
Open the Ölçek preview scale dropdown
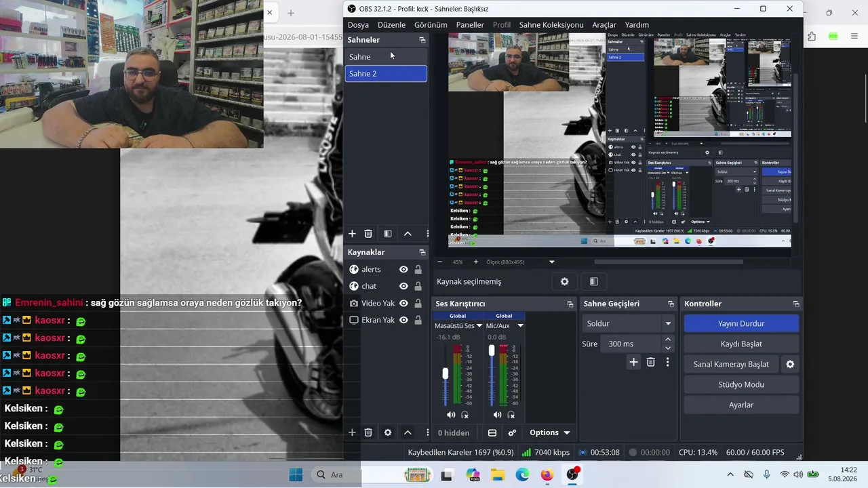pyautogui.click(x=551, y=262)
